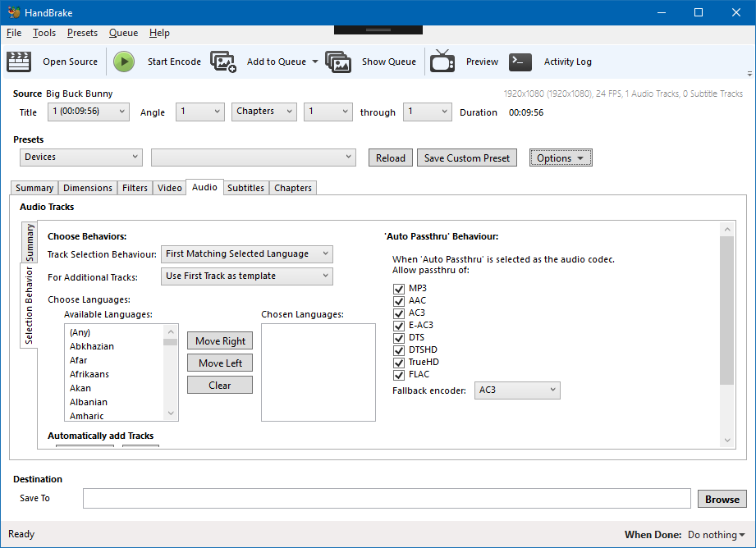Uncheck the AAC passthru checkbox
Viewport: 756px width, 548px height.
399,301
